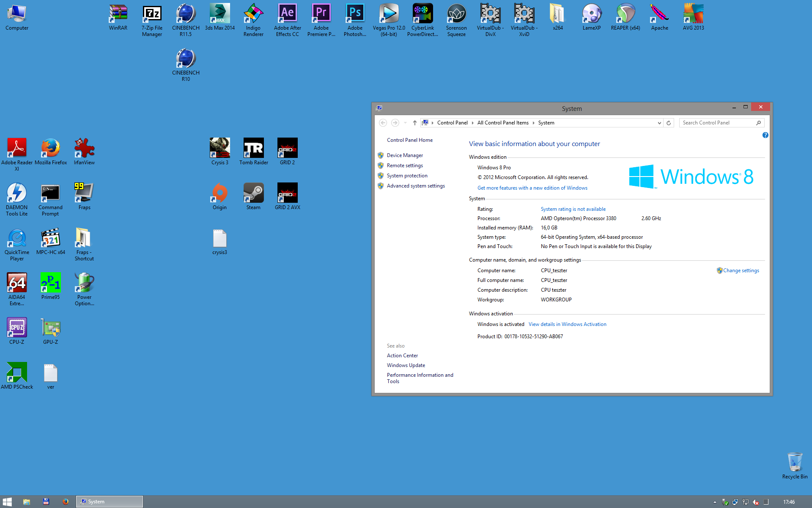Select Crysis 3 game icon
Image resolution: width=812 pixels, height=508 pixels.
tap(219, 152)
